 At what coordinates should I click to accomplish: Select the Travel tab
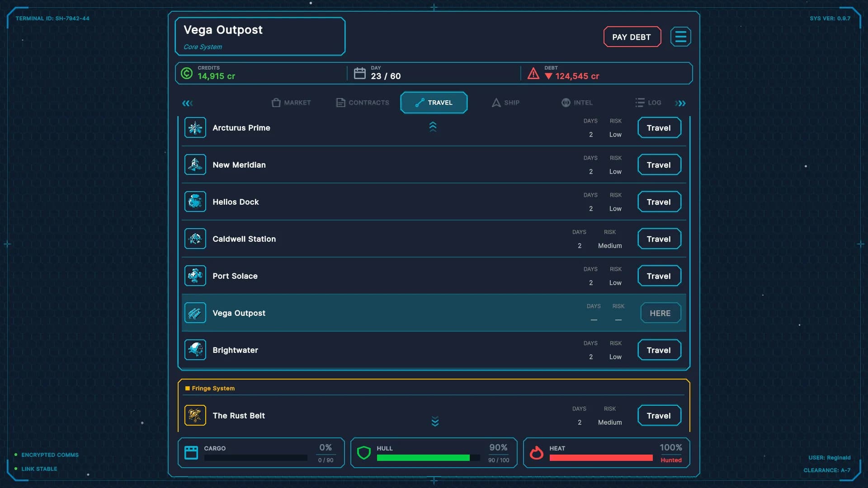coord(434,103)
